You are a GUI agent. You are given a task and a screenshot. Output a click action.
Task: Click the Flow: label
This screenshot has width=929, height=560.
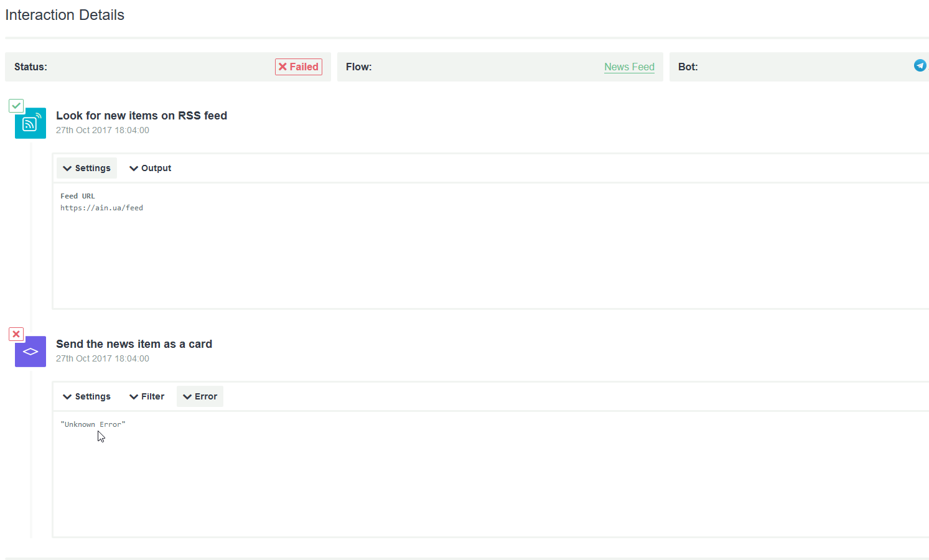[358, 67]
